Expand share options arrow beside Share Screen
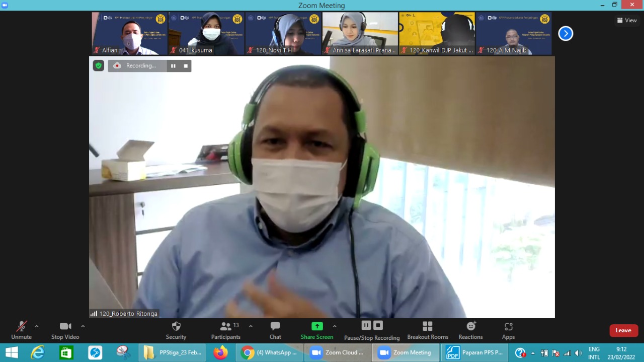The height and width of the screenshot is (362, 644). pyautogui.click(x=335, y=326)
